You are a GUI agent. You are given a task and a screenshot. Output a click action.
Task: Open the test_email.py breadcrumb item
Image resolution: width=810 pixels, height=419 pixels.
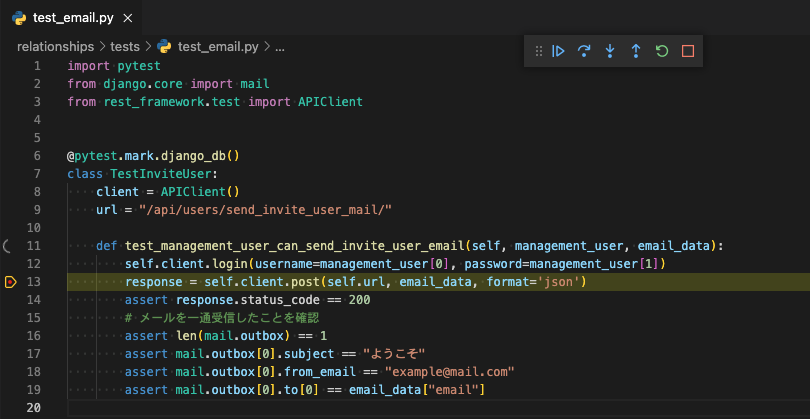click(x=217, y=47)
